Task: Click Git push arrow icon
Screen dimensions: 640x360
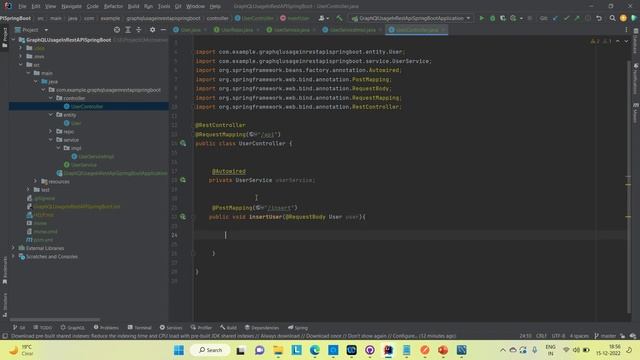Action: pyautogui.click(x=577, y=18)
